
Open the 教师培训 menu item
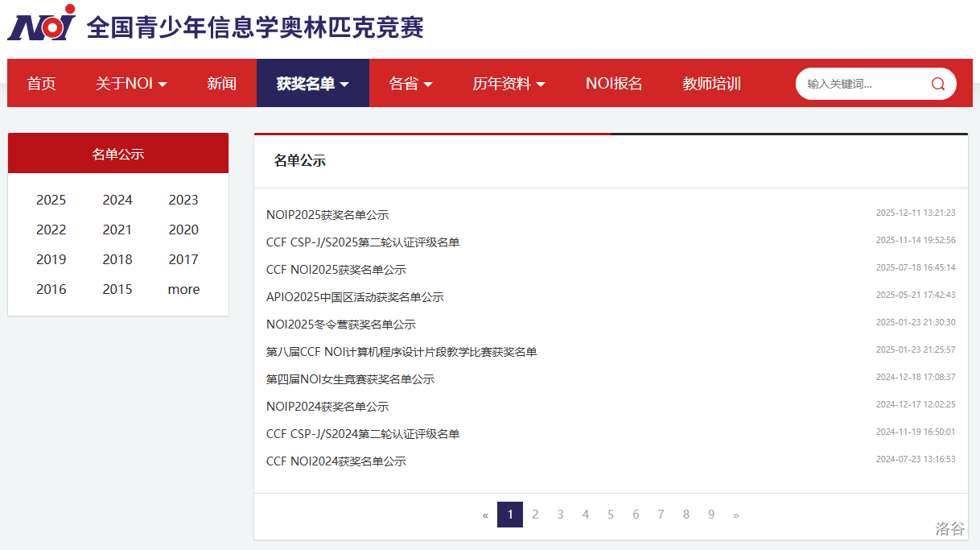tap(711, 84)
